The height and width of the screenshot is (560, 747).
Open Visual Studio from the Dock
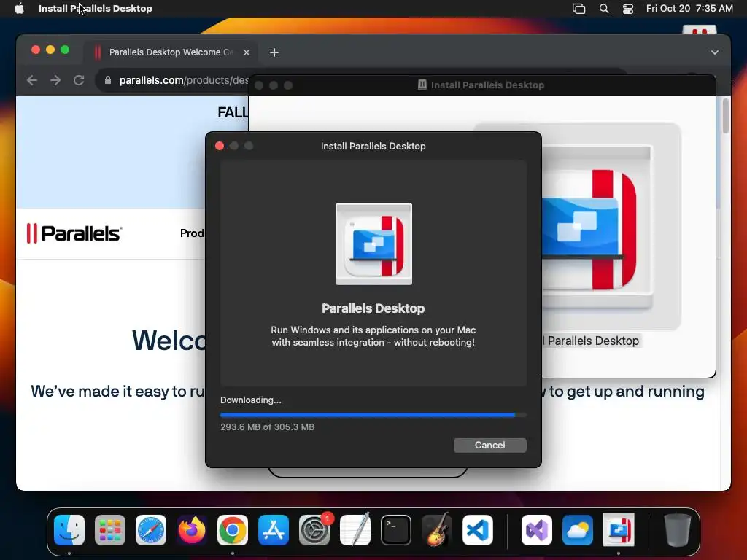(x=536, y=530)
